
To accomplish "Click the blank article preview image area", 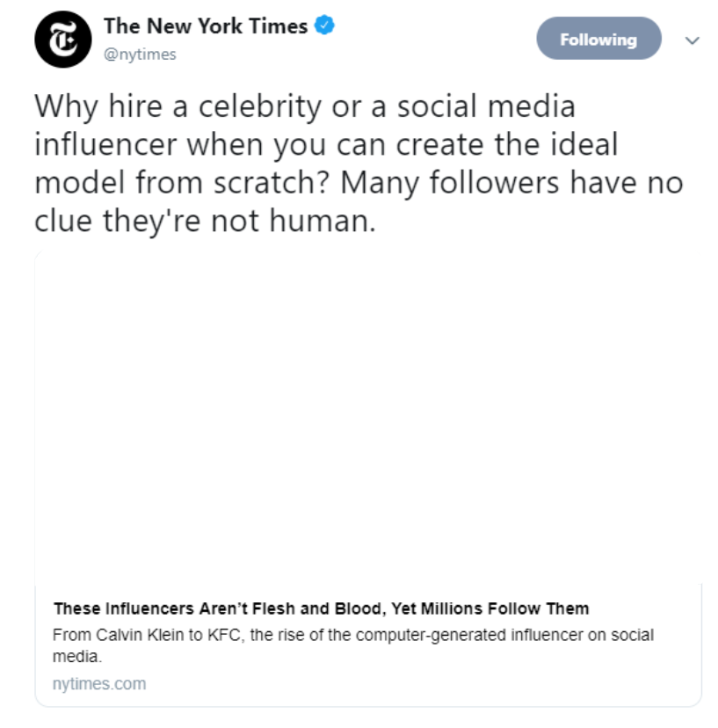I will pyautogui.click(x=368, y=417).
